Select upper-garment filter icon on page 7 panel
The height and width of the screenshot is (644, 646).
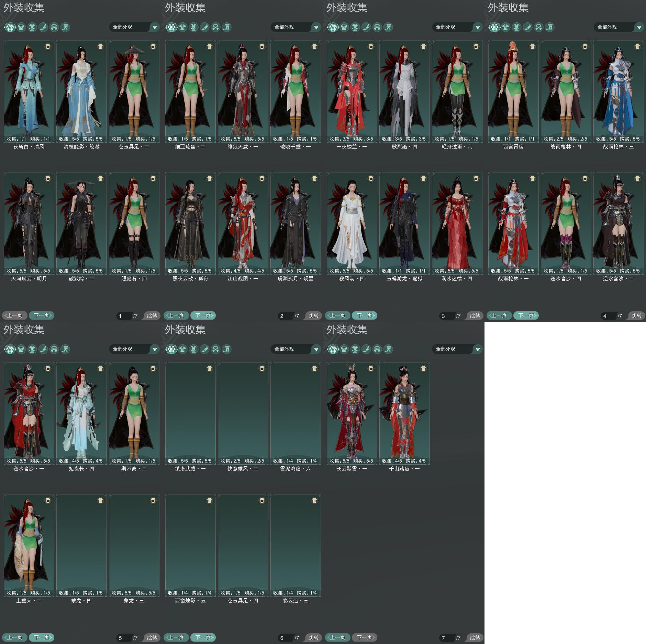344,349
